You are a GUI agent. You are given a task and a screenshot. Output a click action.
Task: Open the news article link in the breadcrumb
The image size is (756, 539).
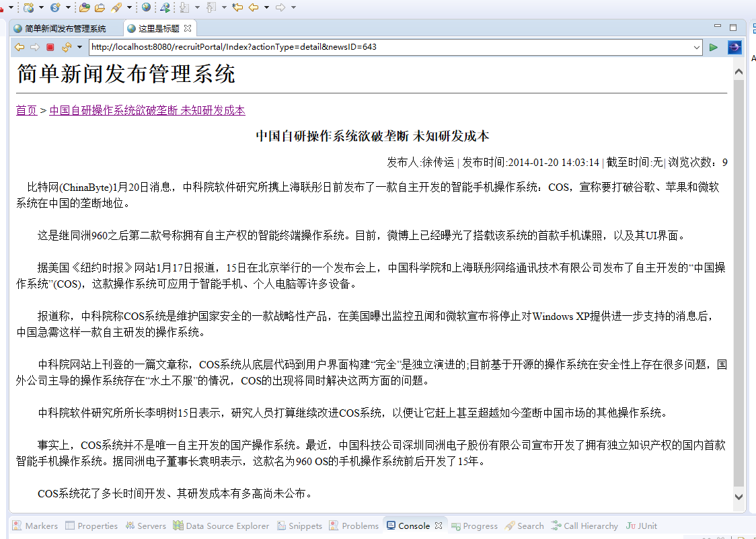(147, 110)
